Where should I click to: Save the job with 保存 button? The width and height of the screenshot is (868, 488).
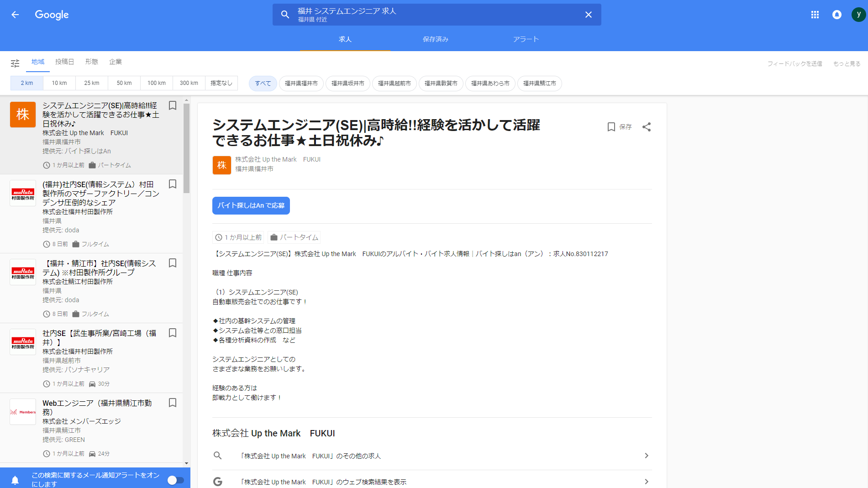coord(620,127)
